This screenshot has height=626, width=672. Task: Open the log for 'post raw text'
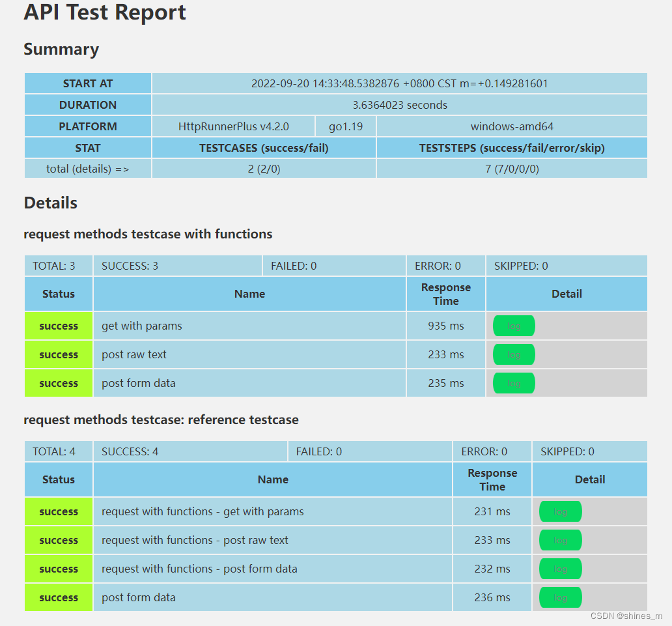coord(513,354)
